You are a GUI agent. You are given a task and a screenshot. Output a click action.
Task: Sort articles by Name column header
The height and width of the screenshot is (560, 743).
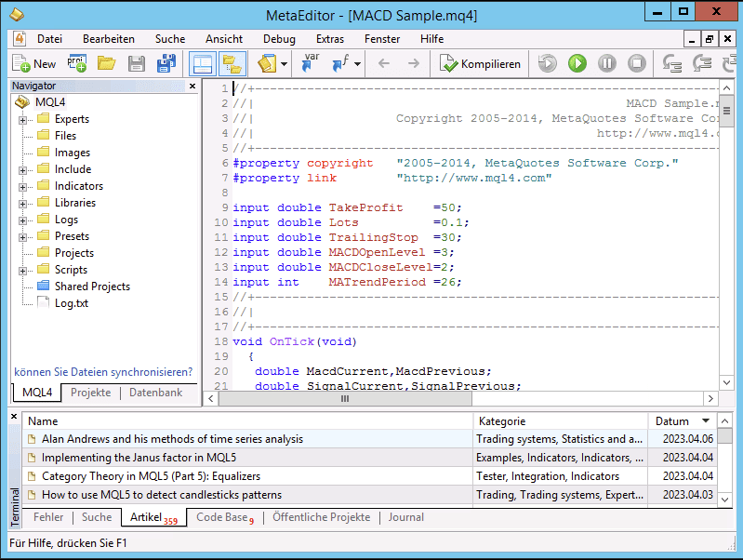pos(247,421)
